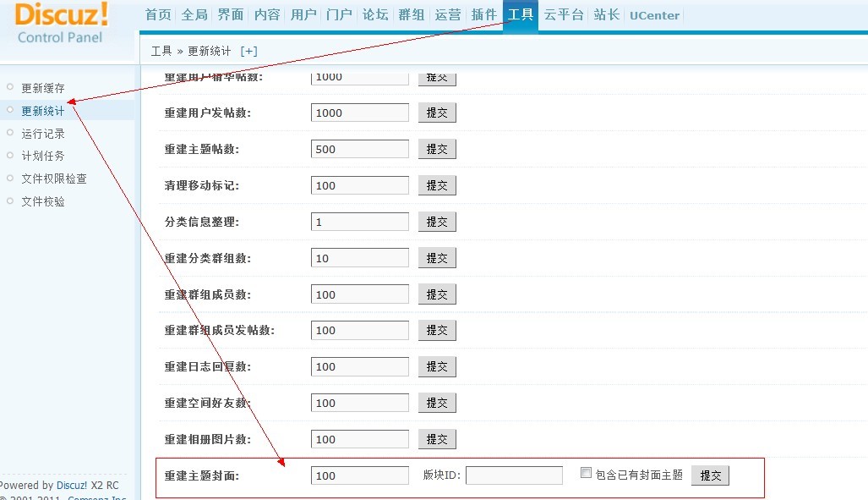Submit 清理移动标记
The image size is (868, 500).
[x=437, y=185]
